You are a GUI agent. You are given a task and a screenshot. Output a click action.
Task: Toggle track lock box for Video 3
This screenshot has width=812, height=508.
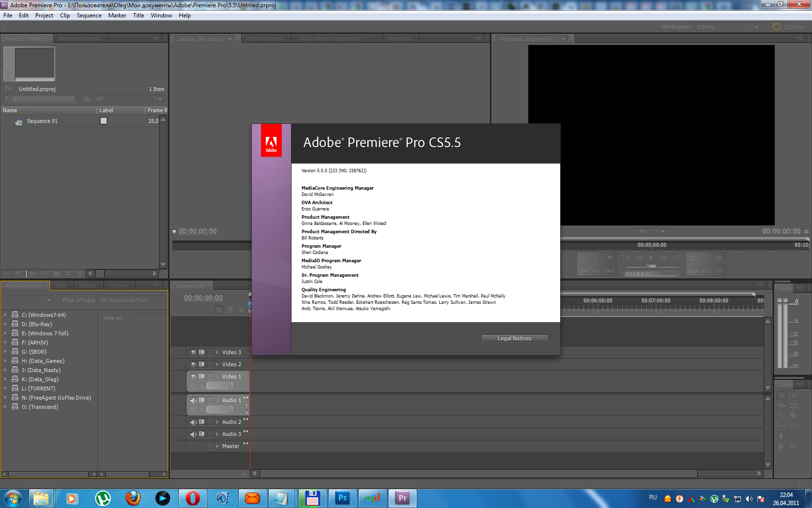[211, 352]
